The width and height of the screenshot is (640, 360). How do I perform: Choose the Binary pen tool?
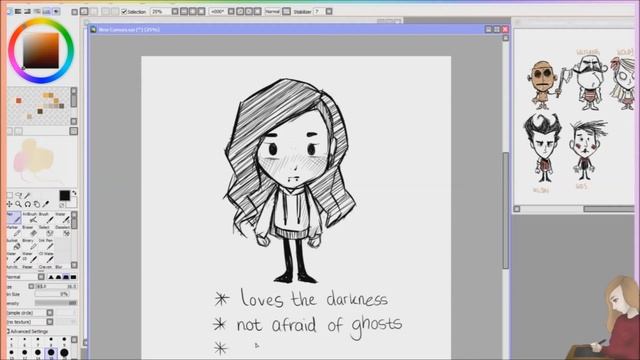[30, 244]
